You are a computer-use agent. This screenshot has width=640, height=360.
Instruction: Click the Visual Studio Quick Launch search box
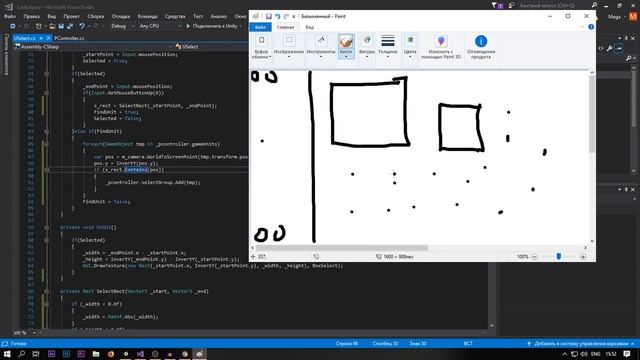coord(554,6)
